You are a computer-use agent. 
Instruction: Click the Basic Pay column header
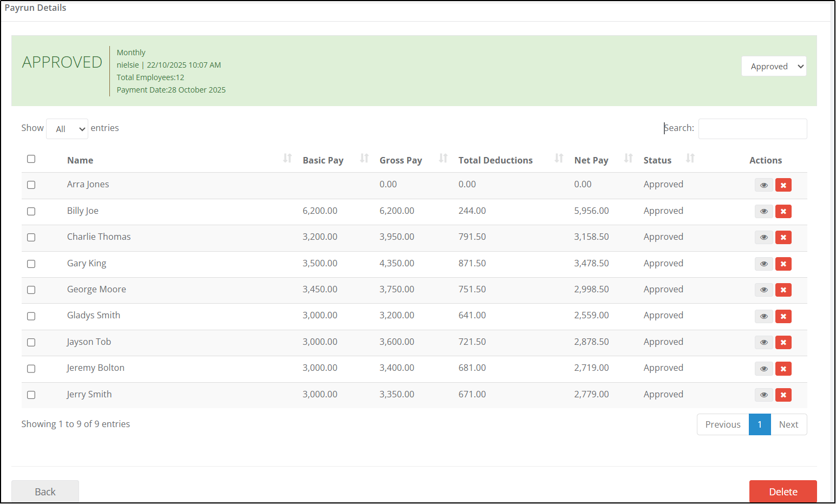pos(323,160)
